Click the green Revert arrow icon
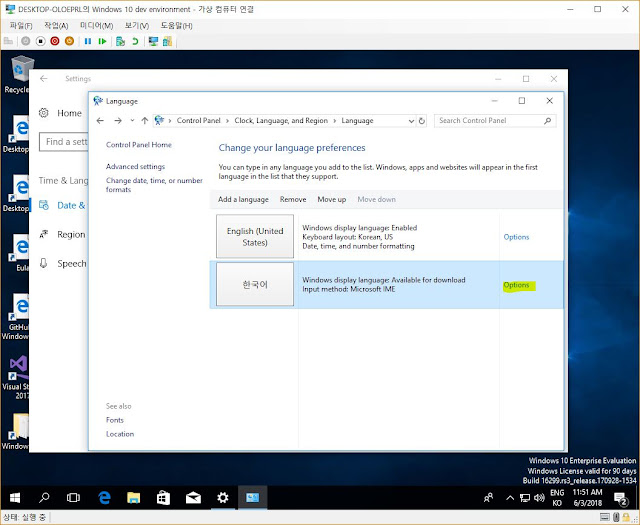 click(135, 41)
